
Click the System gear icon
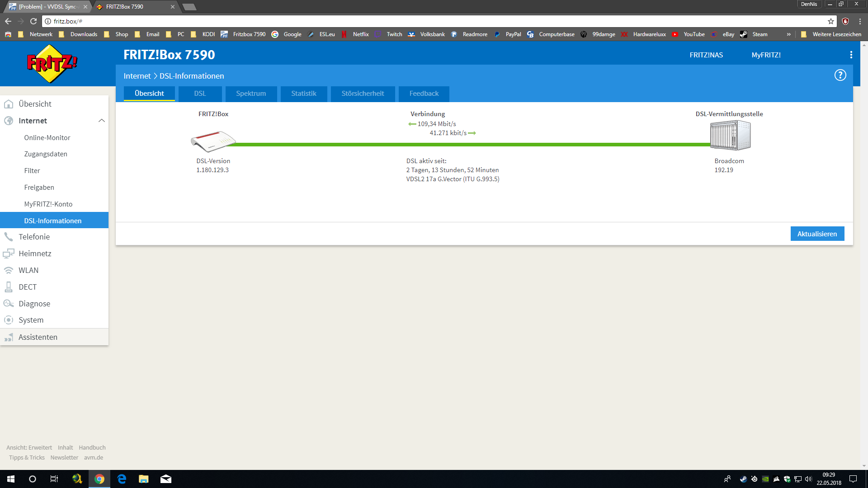coord(9,320)
